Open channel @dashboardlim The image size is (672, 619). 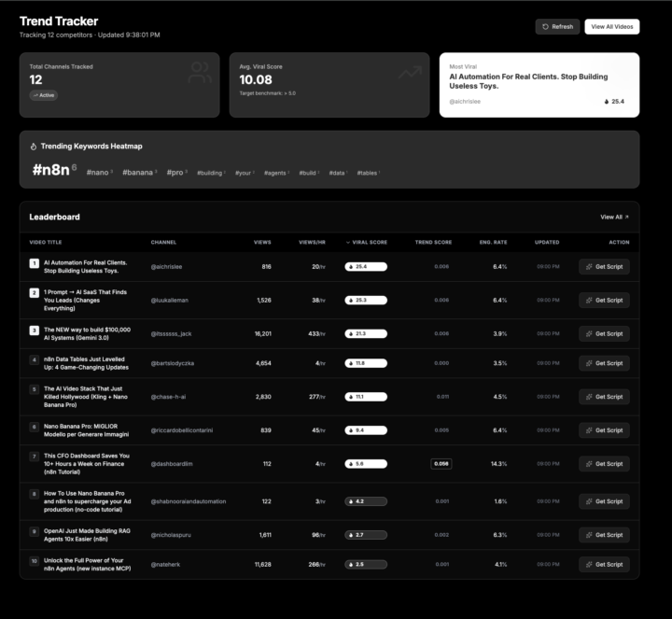[x=172, y=464]
